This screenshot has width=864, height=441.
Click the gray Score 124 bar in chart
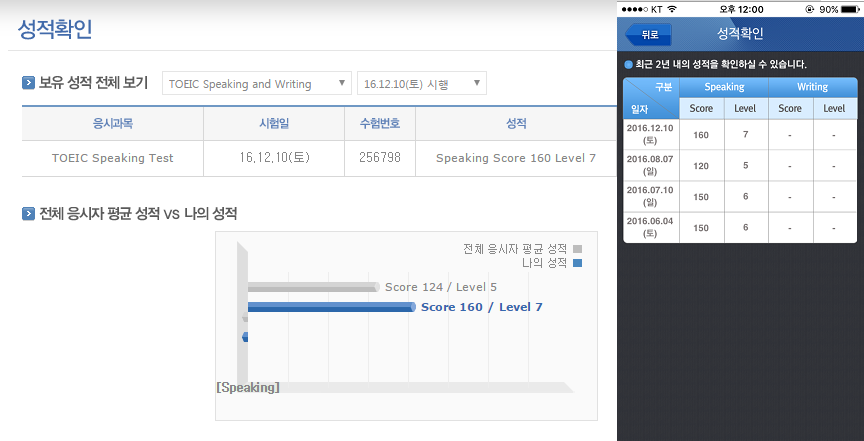coord(313,287)
